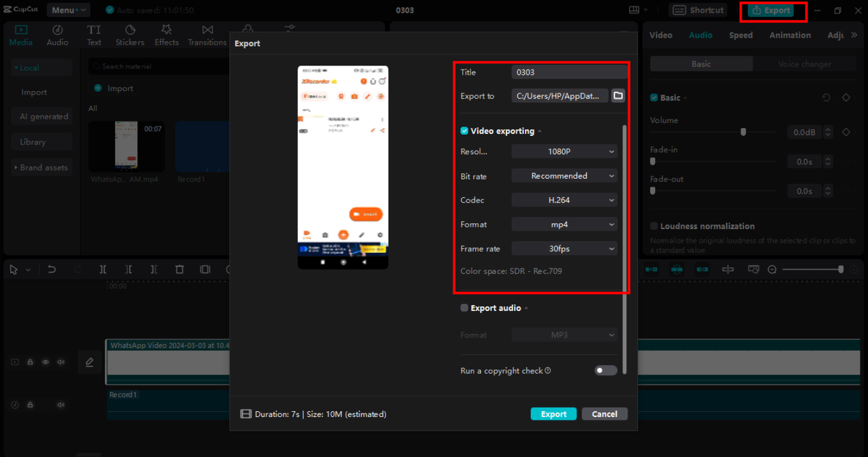Click the Split tool in timeline toolbar

(x=103, y=270)
